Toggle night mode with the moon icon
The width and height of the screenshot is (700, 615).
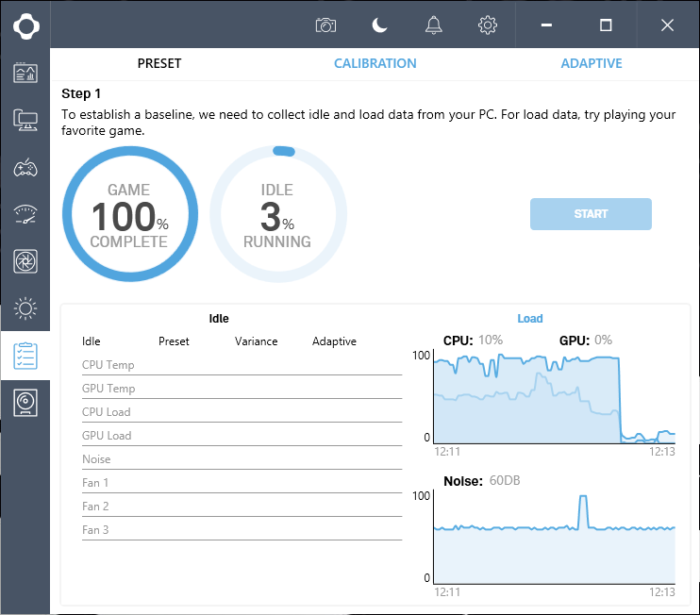click(x=380, y=25)
